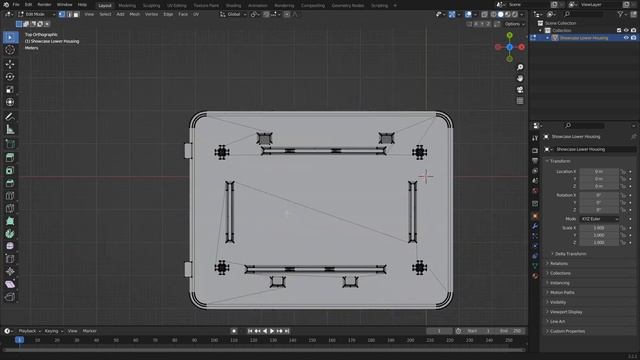The width and height of the screenshot is (640, 360).
Task: Hide Collection in viewport with eye icon
Action: coord(626,31)
